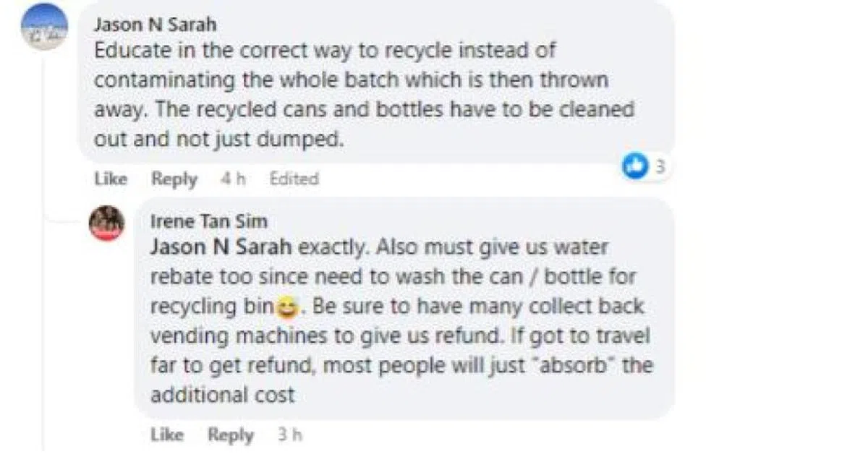View edit history via Edited label

(294, 179)
